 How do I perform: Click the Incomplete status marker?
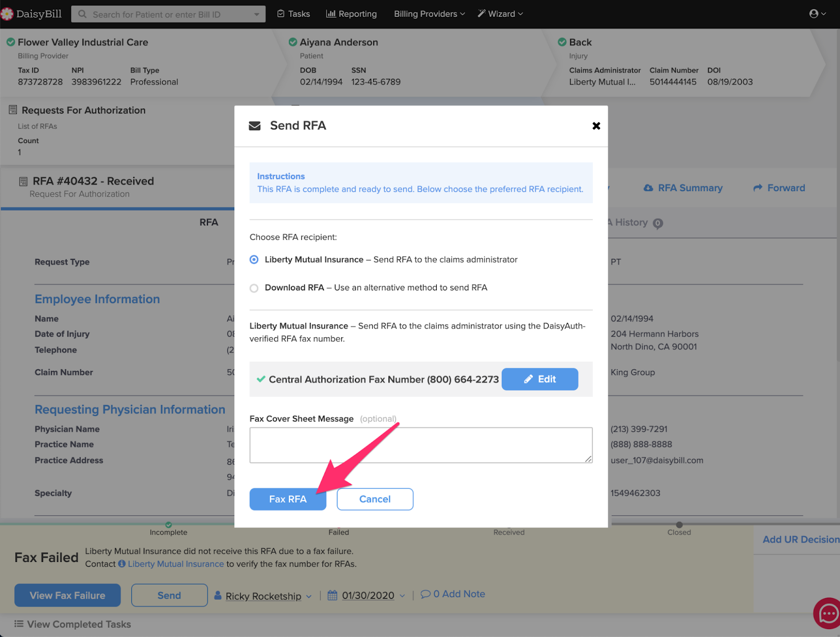[x=169, y=525]
